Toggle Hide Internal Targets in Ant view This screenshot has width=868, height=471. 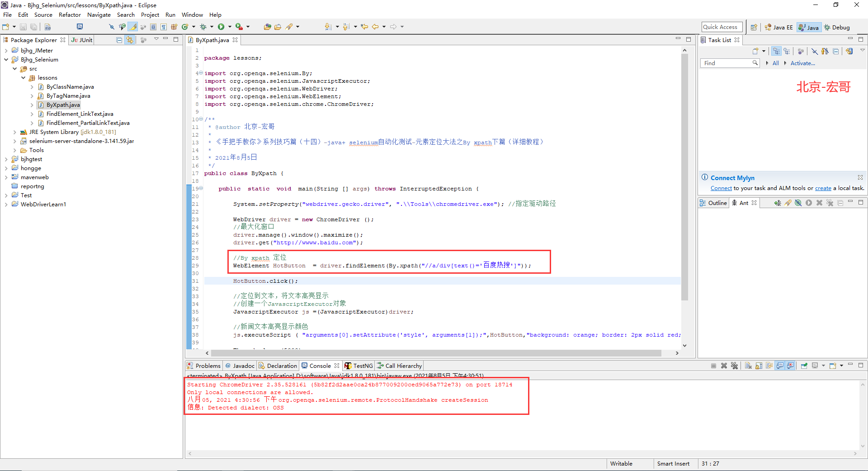click(x=798, y=203)
